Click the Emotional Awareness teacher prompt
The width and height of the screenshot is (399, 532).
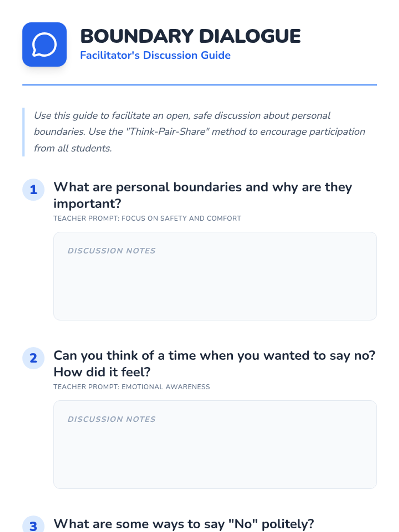[x=132, y=387]
